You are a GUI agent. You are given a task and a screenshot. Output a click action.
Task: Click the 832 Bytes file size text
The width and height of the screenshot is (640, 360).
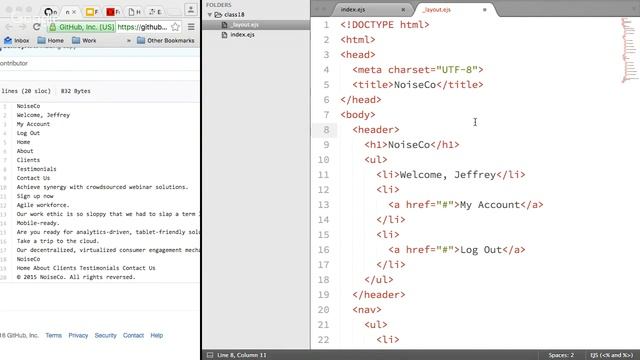point(76,91)
